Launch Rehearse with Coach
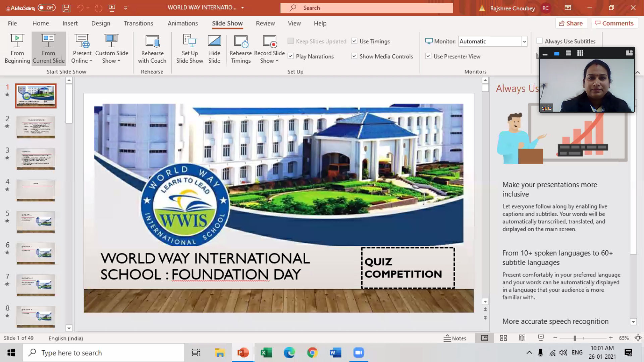644x362 pixels. [x=152, y=49]
